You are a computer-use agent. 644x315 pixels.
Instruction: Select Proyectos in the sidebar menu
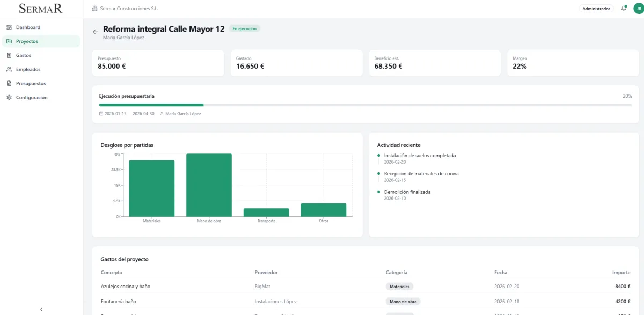(x=41, y=41)
